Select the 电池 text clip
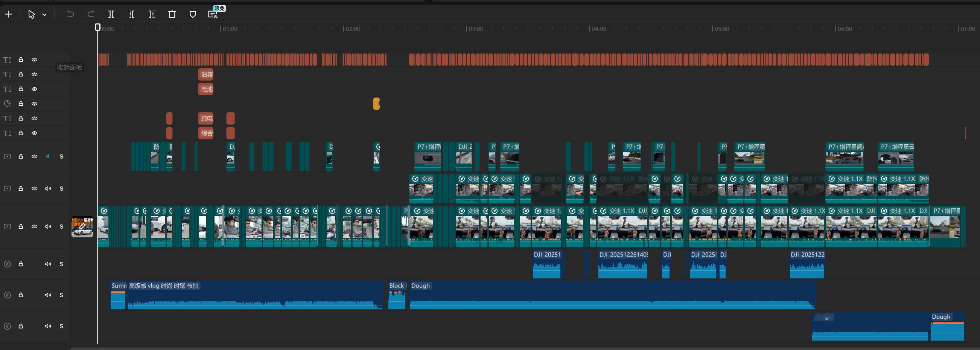Viewport: 980px width, 350px height. pyautogui.click(x=206, y=89)
